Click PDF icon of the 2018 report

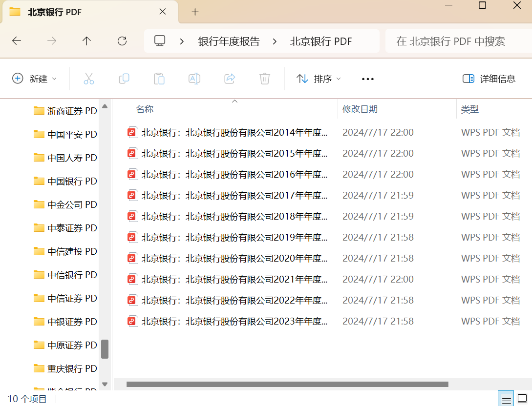pos(132,216)
